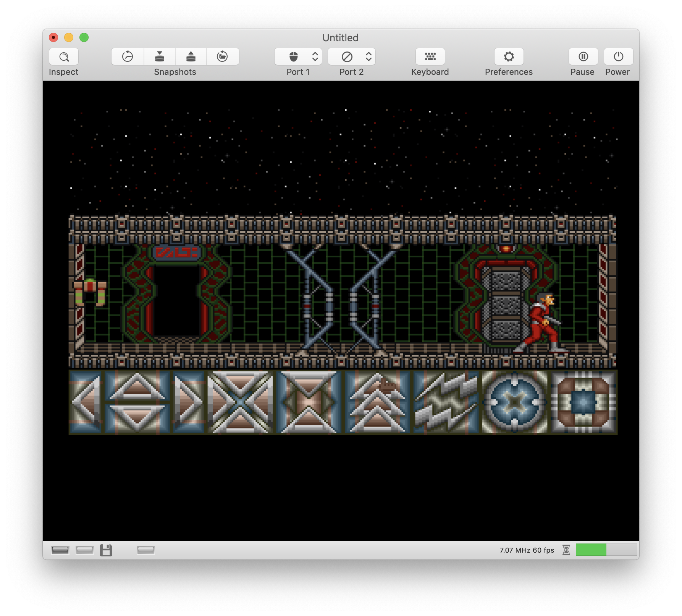Viewport: 682px width, 616px height.
Task: Open the Port 2 device dropdown
Action: (352, 57)
